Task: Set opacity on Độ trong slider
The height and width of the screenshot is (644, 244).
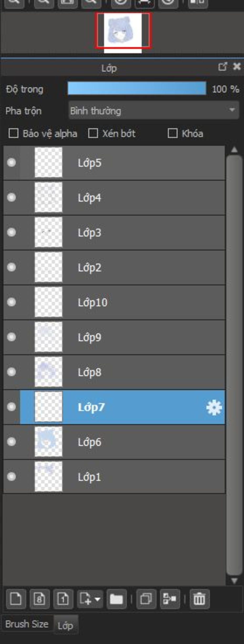Action: point(137,88)
